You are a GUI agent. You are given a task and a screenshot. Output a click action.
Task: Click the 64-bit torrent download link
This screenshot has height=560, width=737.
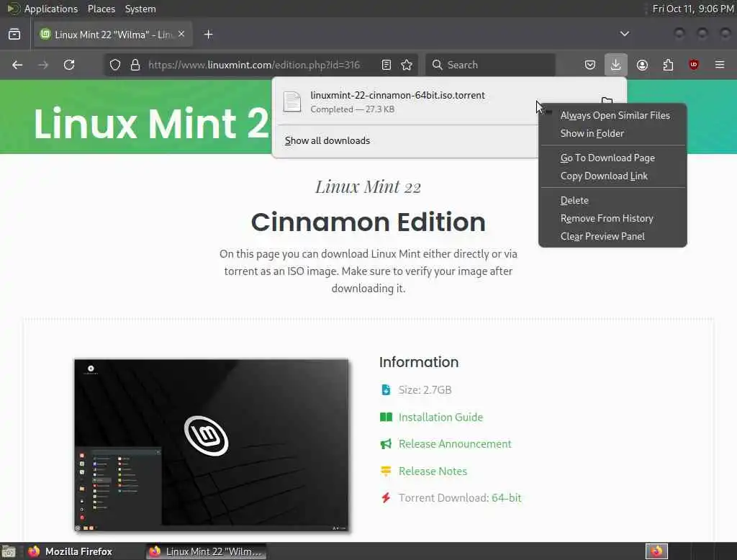(x=506, y=498)
